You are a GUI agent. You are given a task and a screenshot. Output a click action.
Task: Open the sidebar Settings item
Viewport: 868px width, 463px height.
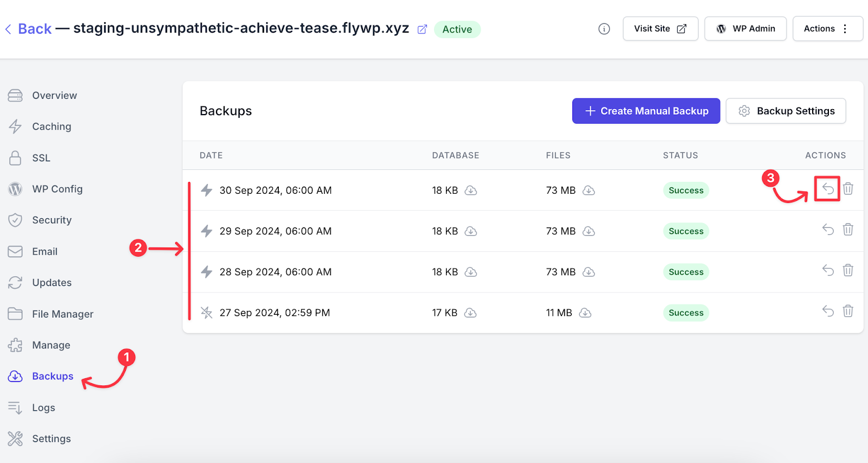[x=52, y=439]
